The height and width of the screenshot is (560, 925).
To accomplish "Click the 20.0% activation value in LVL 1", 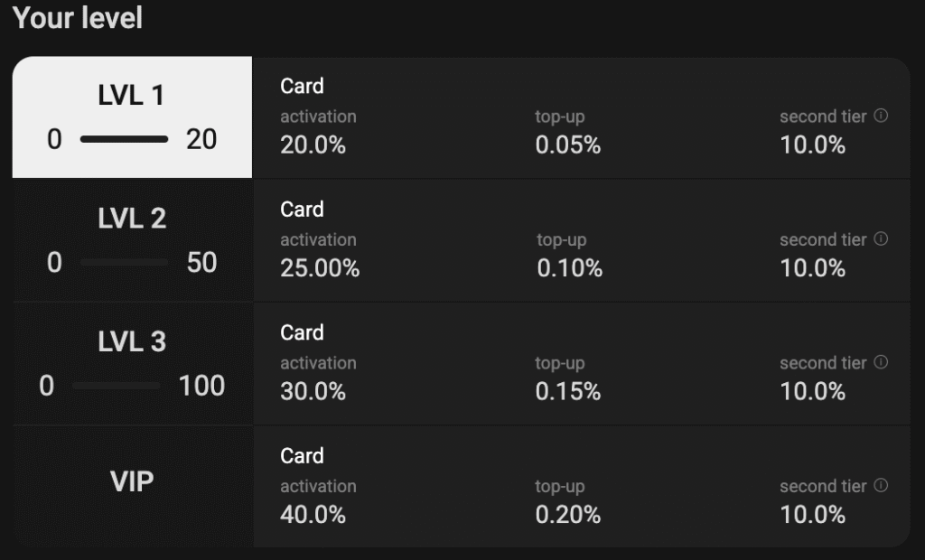I will (313, 145).
